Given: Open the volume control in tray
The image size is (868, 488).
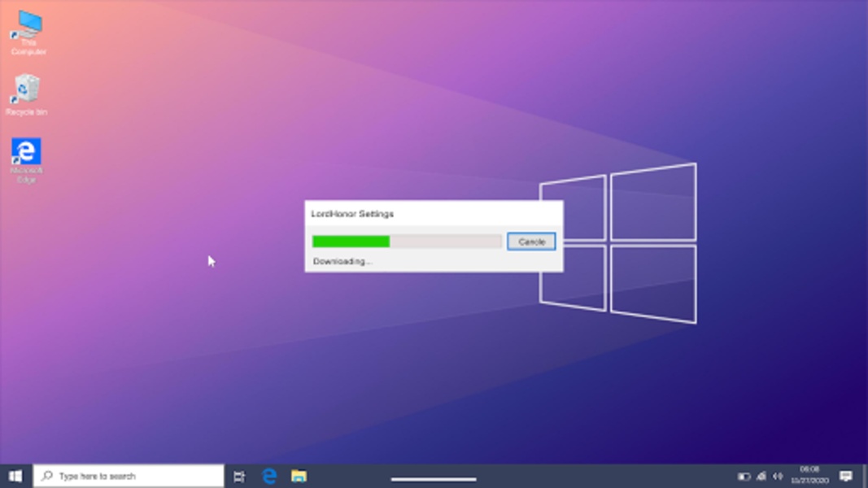Looking at the screenshot, I should (778, 477).
